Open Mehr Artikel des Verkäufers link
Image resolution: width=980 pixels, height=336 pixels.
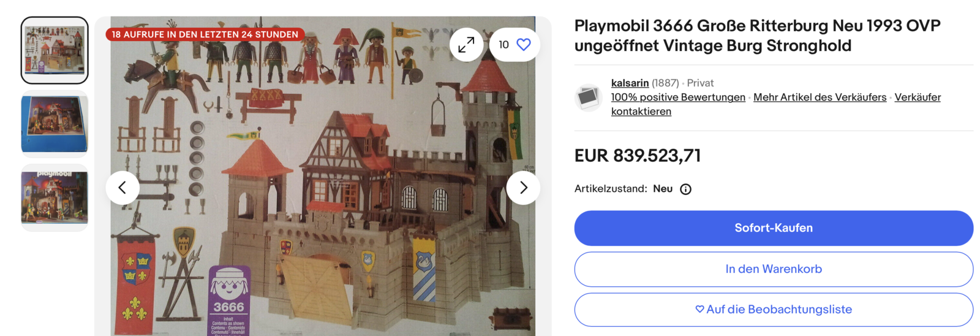coord(820,97)
